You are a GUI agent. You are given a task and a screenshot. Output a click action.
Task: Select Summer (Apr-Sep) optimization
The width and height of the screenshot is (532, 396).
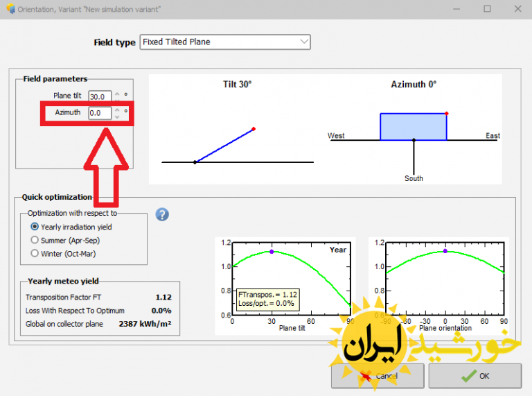coord(35,240)
